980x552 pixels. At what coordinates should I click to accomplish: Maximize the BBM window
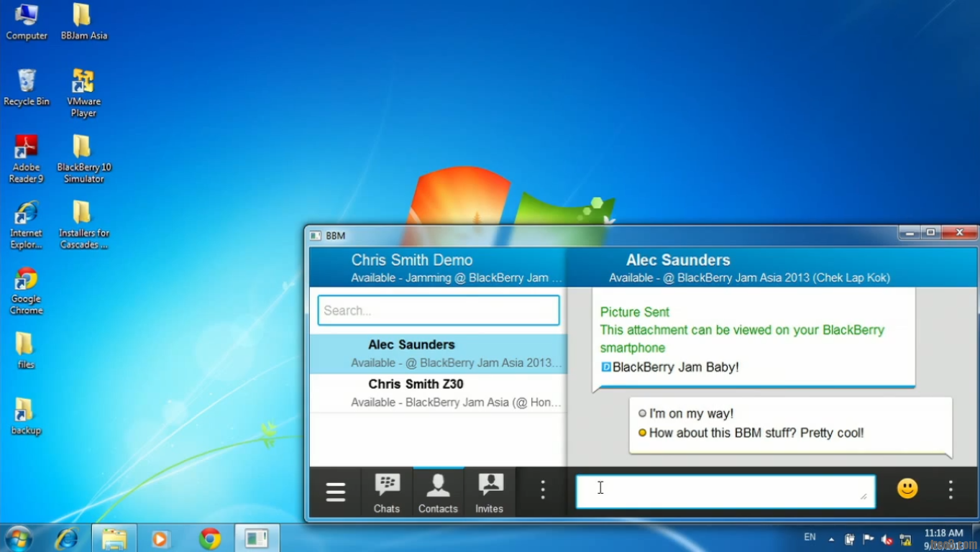pos(931,233)
